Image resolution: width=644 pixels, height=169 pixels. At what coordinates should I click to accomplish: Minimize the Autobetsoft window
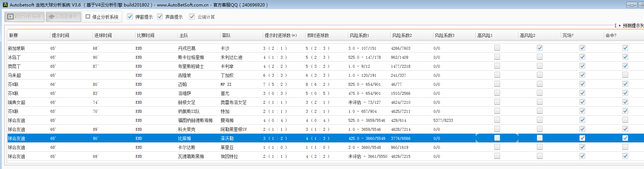coord(632,5)
